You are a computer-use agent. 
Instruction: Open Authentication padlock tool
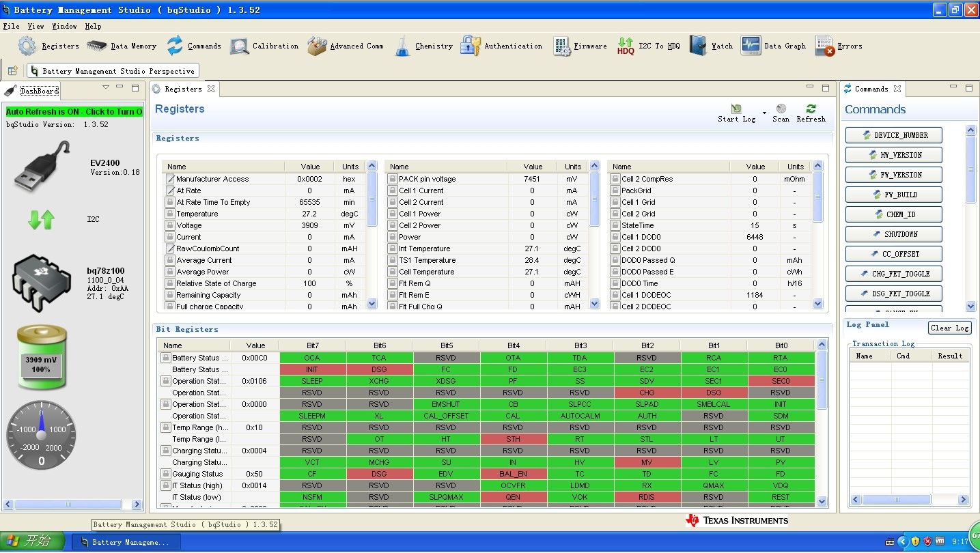pos(470,46)
